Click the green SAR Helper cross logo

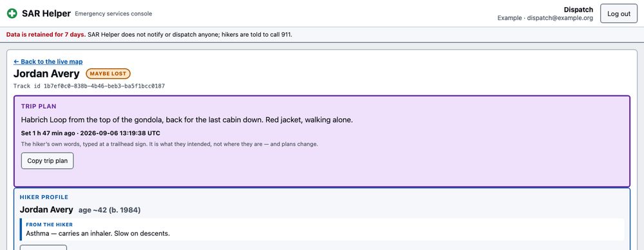(12, 14)
